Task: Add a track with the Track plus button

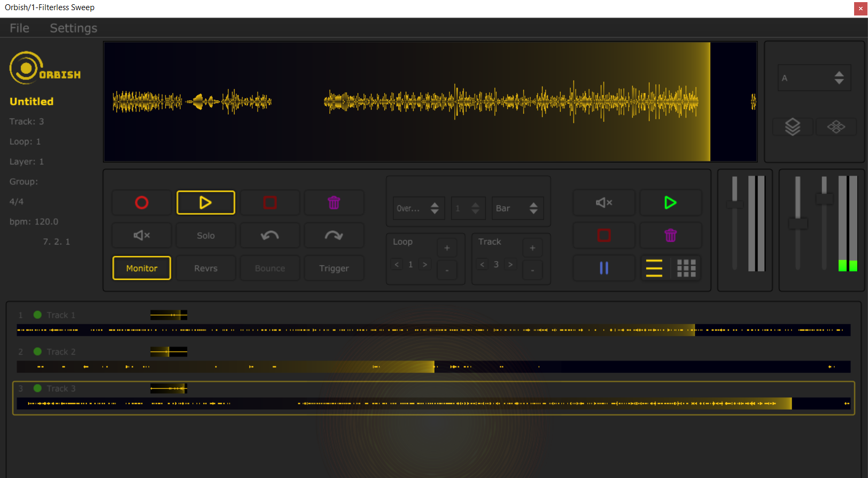Action: [532, 248]
